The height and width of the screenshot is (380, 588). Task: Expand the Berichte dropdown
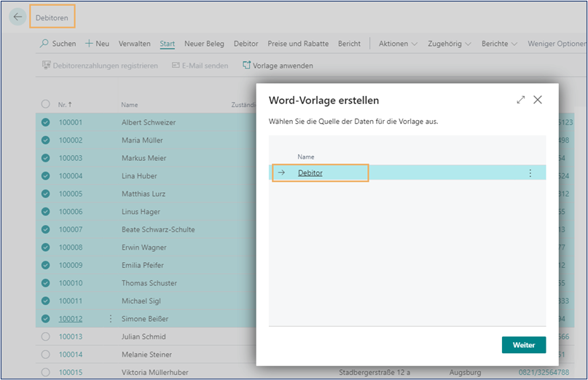coord(499,44)
